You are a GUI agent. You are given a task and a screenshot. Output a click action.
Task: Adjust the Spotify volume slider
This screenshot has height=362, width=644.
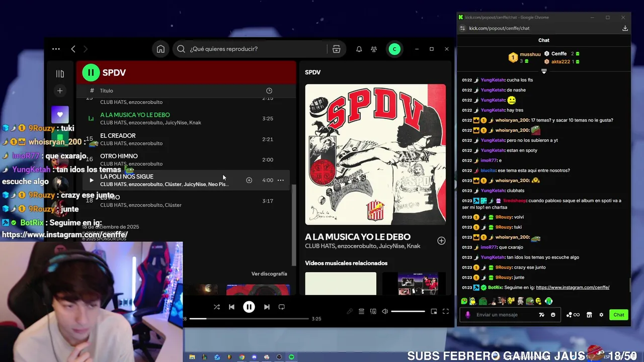408,312
